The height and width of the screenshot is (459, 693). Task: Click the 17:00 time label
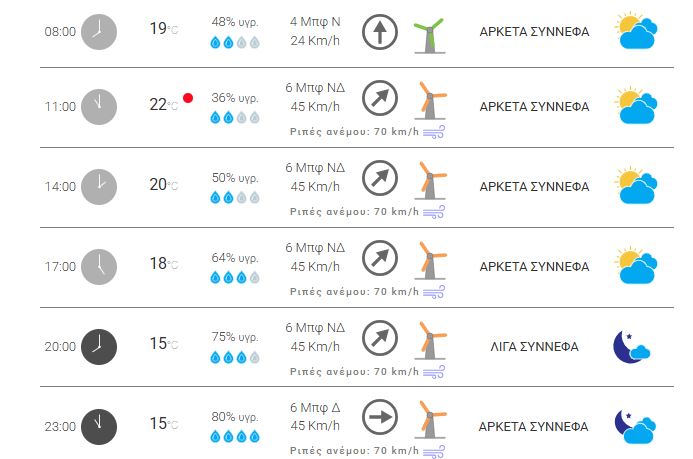coord(60,267)
